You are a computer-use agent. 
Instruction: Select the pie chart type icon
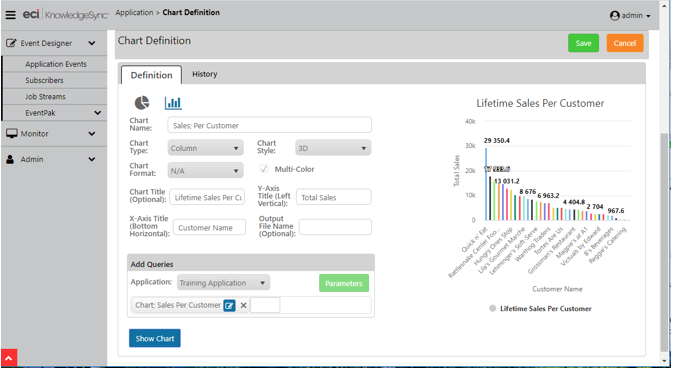[x=142, y=103]
